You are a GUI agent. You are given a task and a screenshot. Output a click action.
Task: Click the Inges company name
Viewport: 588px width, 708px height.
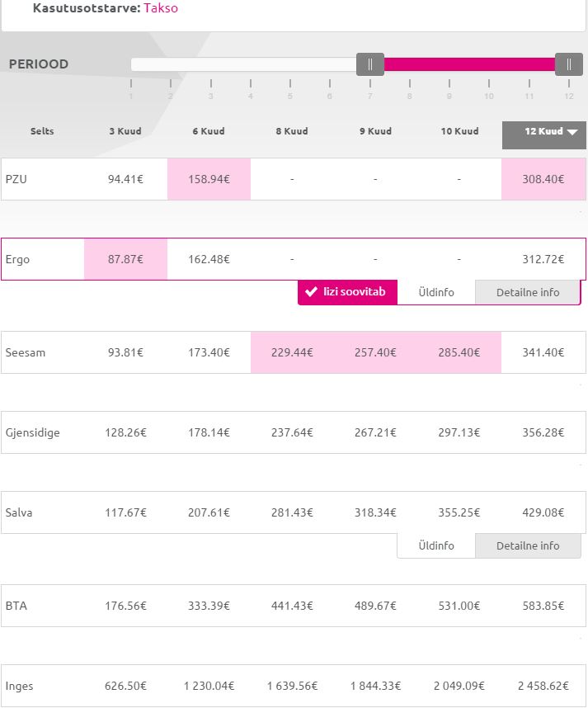(19, 687)
